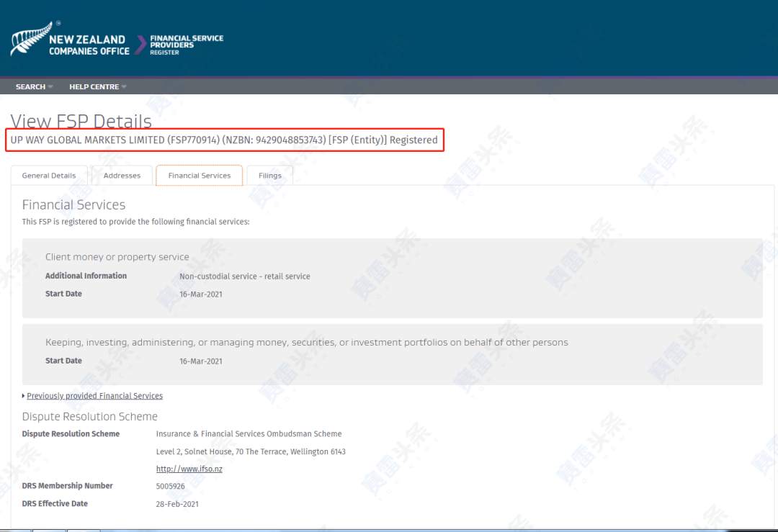Expand Previously provided Financial Services
This screenshot has width=778, height=532.
point(94,396)
